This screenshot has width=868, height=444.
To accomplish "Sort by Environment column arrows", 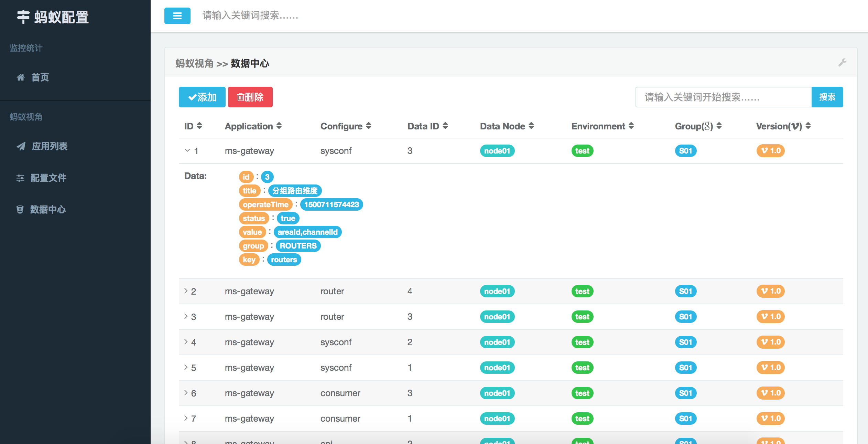I will 631,126.
